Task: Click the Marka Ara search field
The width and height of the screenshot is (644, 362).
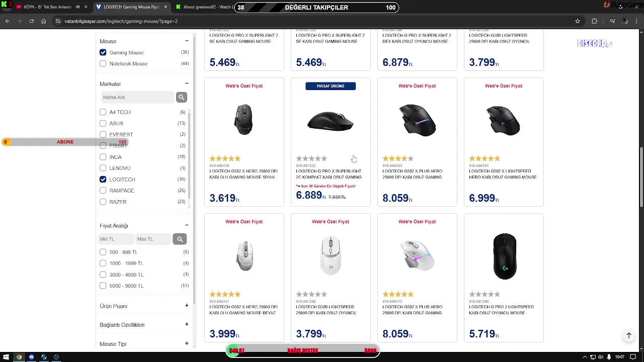Action: 137,97
